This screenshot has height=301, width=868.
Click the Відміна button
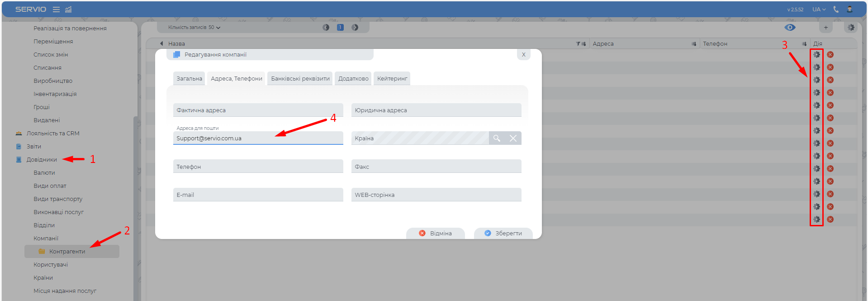(x=435, y=233)
